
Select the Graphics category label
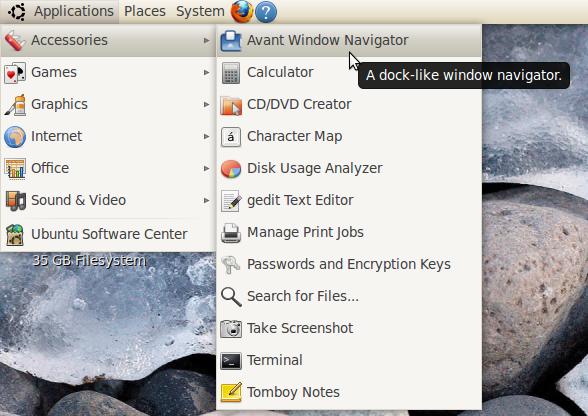(x=59, y=104)
